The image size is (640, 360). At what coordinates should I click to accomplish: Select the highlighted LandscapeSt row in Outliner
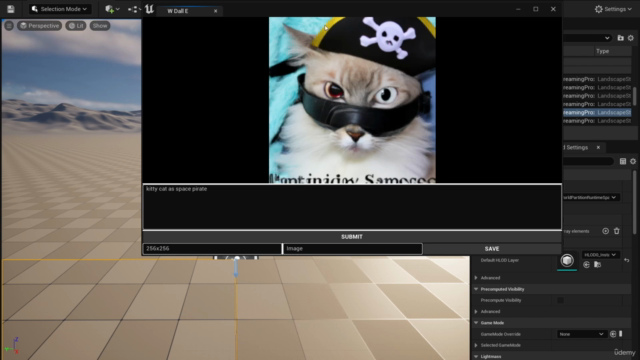click(x=597, y=112)
